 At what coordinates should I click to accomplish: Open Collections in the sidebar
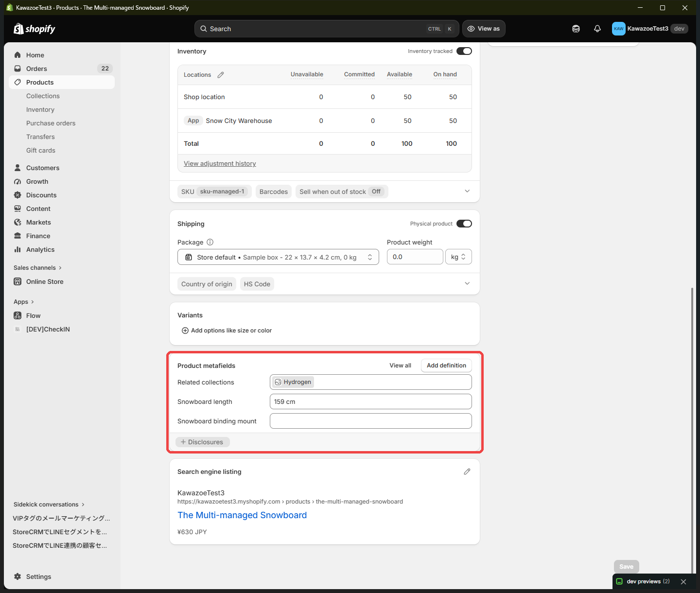click(43, 96)
